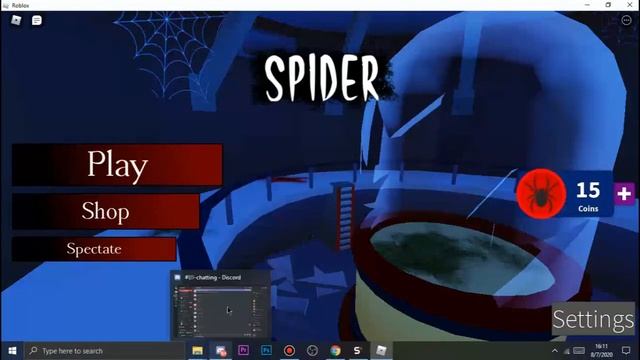
Task: Show hidden system tray icons
Action: tap(555, 351)
